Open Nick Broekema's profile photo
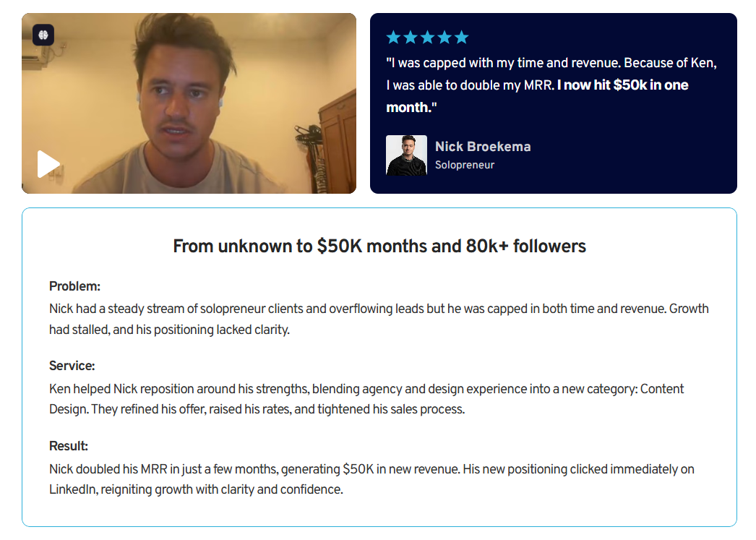The image size is (756, 540). [x=406, y=155]
